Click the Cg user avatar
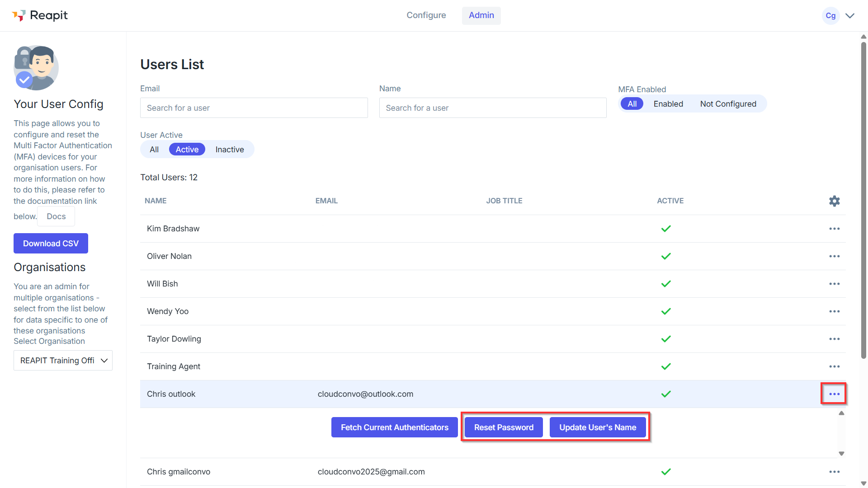This screenshot has height=488, width=868. click(830, 15)
